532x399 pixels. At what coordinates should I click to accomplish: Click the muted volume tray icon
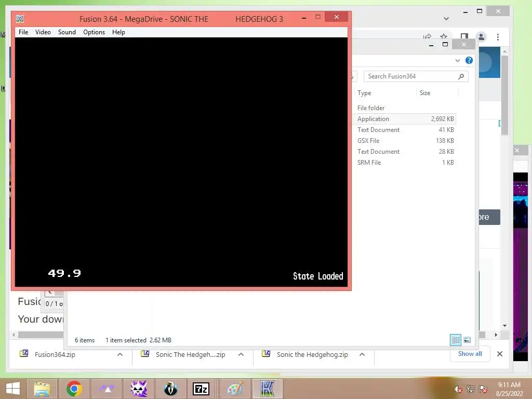458,389
